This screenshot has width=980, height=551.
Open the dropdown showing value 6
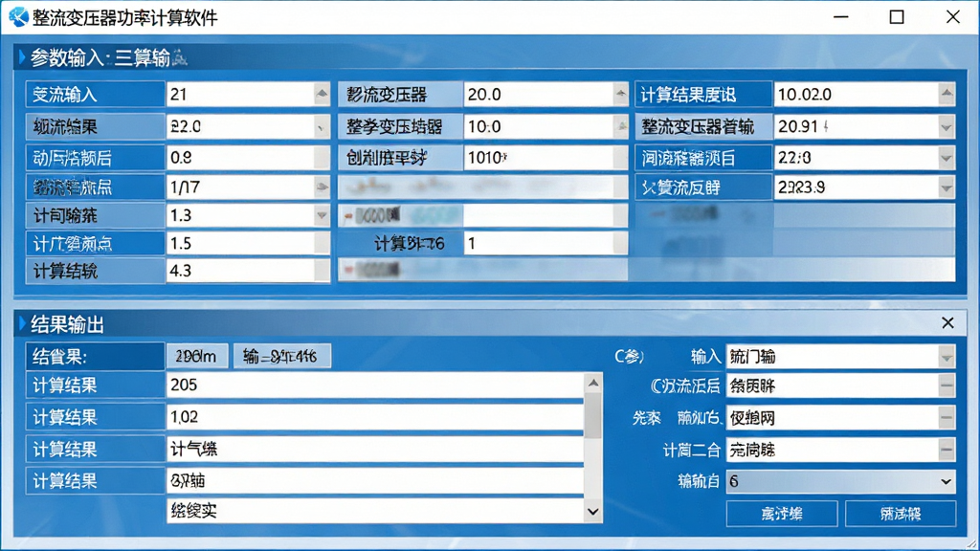click(947, 482)
